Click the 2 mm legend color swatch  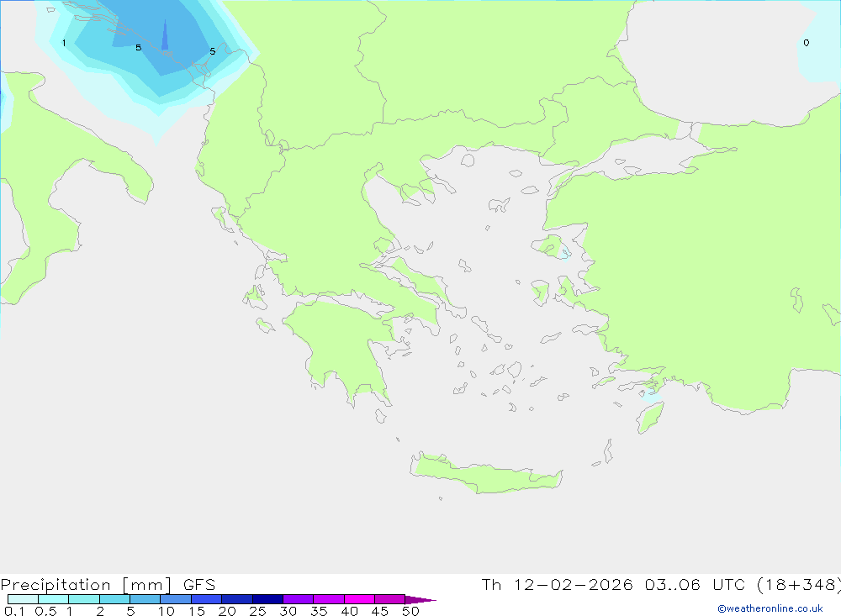[114, 599]
